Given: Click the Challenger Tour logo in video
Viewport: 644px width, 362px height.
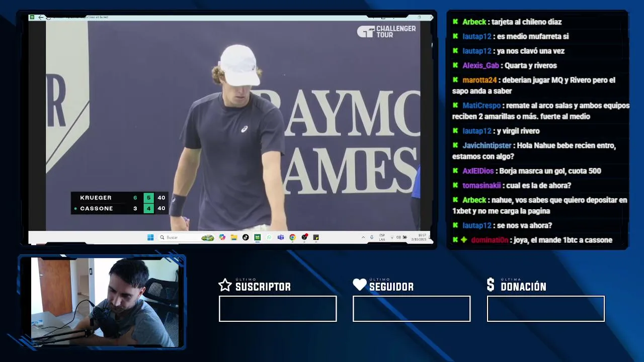Looking at the screenshot, I should pyautogui.click(x=386, y=32).
